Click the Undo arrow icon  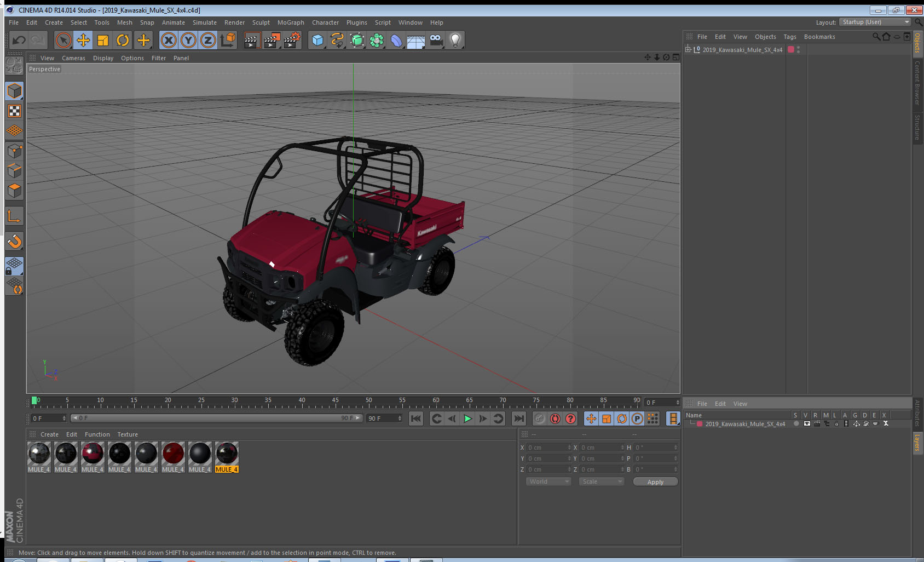(19, 40)
